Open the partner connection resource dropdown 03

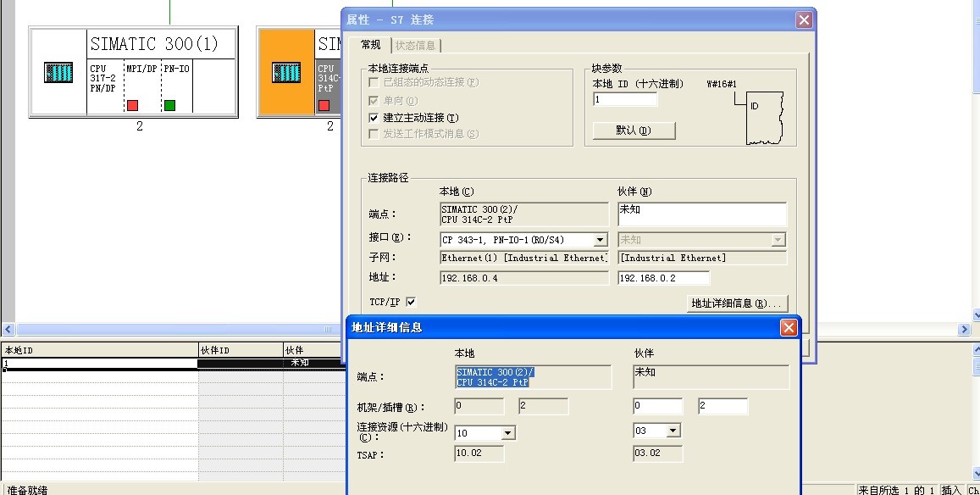click(x=673, y=431)
